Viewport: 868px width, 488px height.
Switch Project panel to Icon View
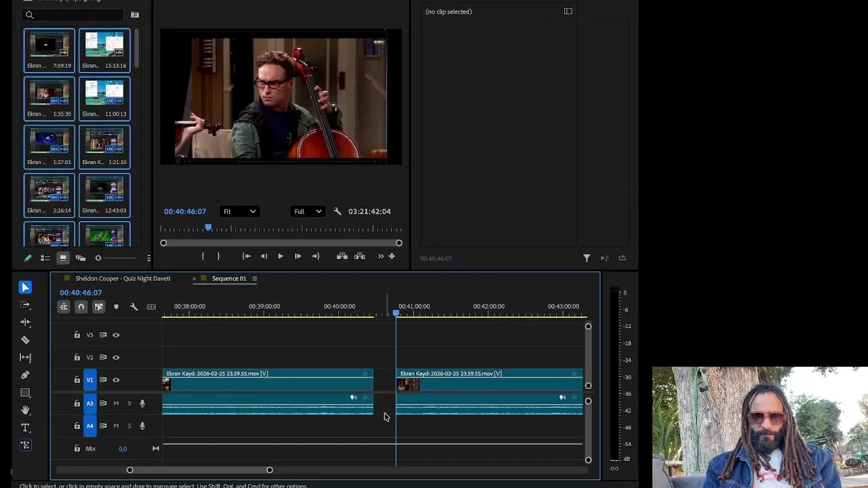click(x=63, y=258)
